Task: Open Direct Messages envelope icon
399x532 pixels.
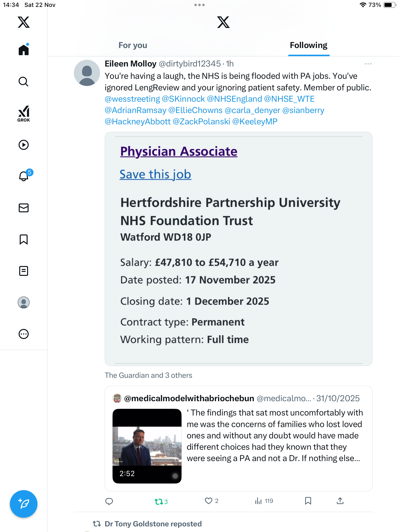Action: [x=24, y=208]
